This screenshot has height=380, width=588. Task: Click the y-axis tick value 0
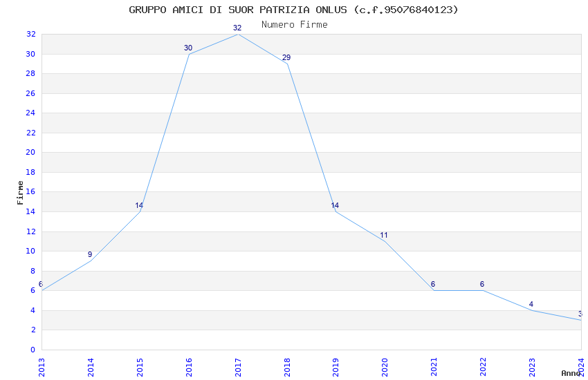33,350
